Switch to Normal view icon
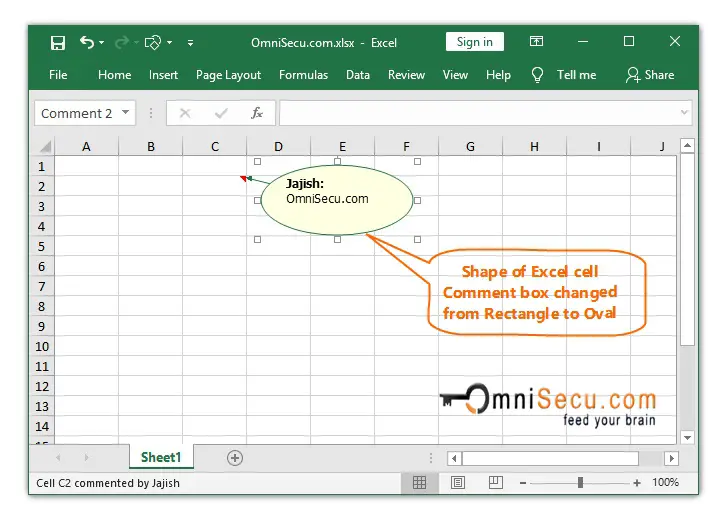 click(419, 483)
